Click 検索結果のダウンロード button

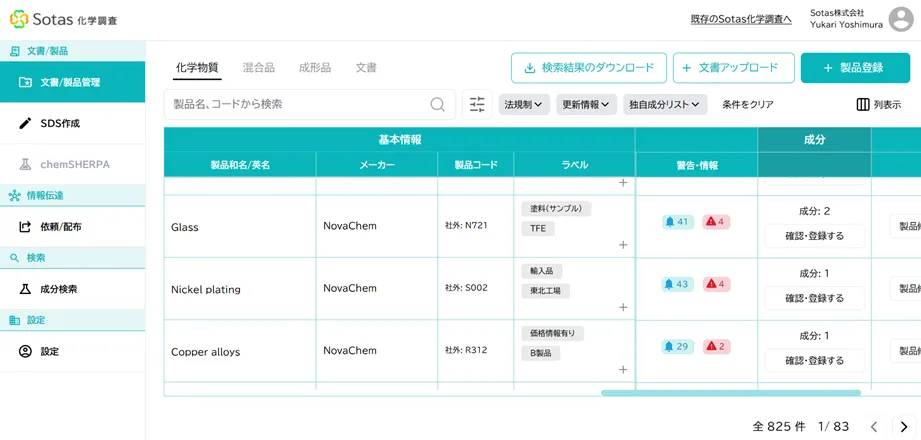589,68
